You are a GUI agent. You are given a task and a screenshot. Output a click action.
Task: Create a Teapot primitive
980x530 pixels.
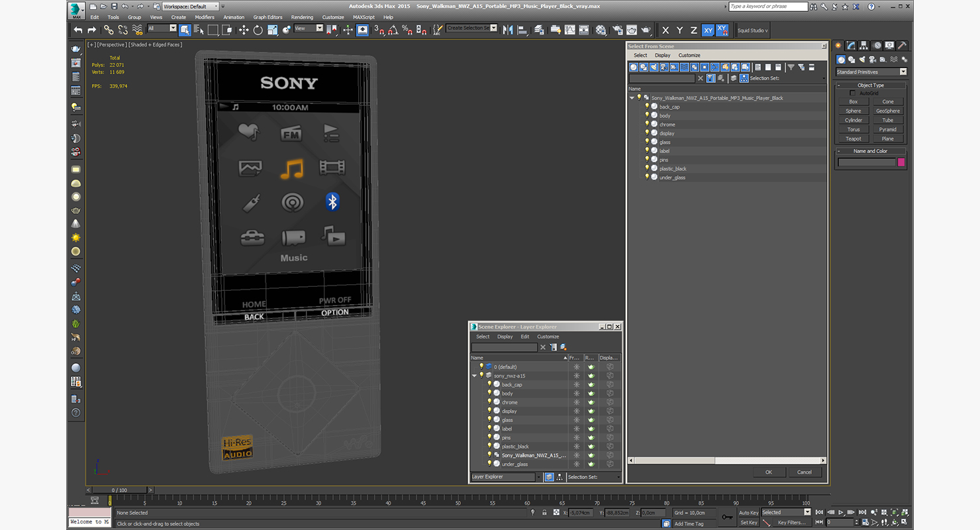coord(854,138)
